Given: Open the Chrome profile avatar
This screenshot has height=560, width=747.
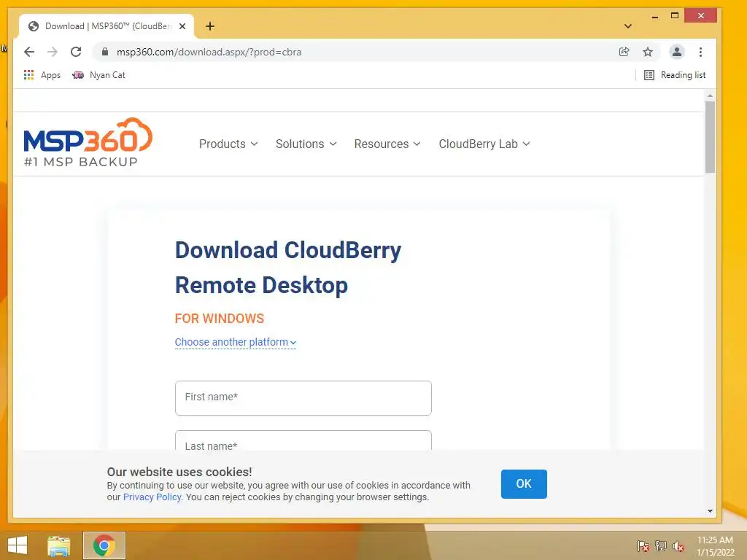Looking at the screenshot, I should click(677, 52).
